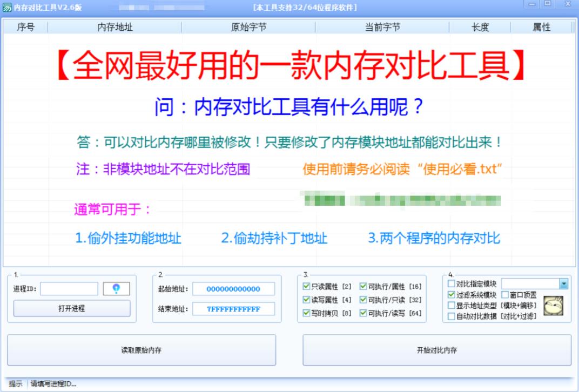
Task: Click the lightbulb picker icon beside 进程ID
Action: point(116,289)
